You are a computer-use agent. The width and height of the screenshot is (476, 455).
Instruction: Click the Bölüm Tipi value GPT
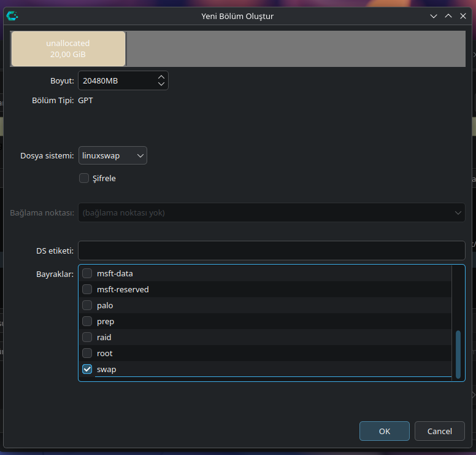tap(85, 101)
